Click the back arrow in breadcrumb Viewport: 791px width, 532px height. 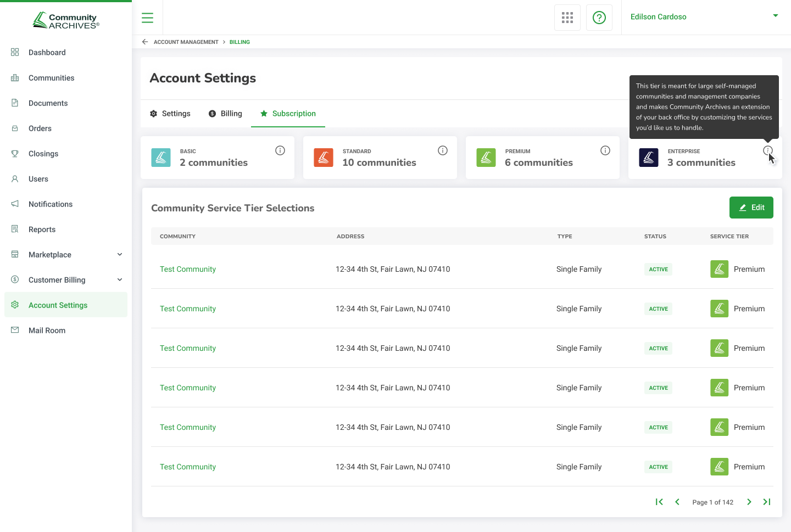[145, 42]
